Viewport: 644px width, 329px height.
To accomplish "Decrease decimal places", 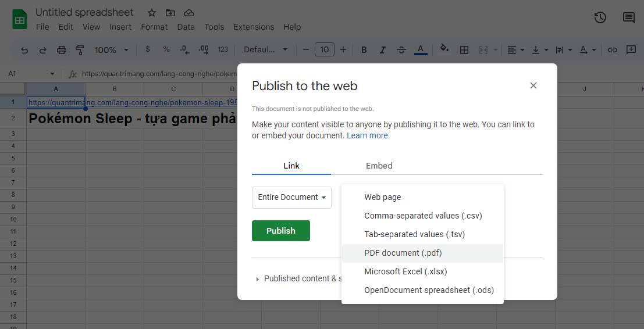I will pyautogui.click(x=185, y=49).
